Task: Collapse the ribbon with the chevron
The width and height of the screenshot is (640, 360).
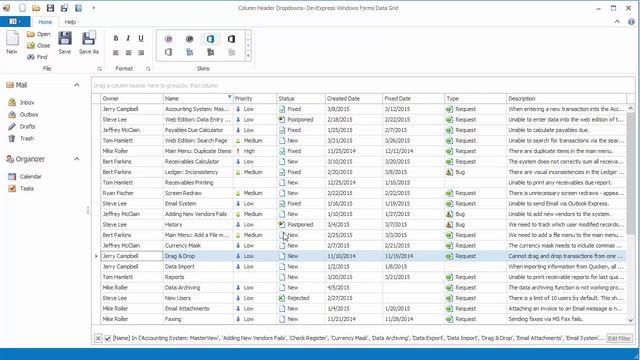Action: 617,22
